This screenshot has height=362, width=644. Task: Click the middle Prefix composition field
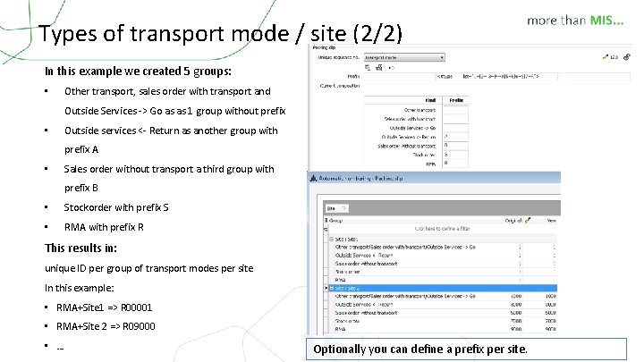click(x=496, y=76)
